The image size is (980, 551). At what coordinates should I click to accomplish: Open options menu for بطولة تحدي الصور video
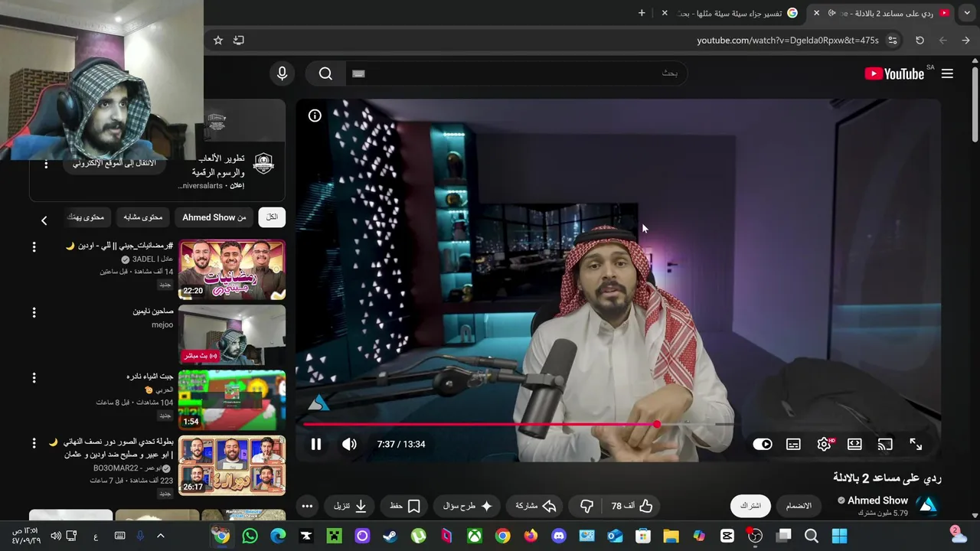(34, 443)
